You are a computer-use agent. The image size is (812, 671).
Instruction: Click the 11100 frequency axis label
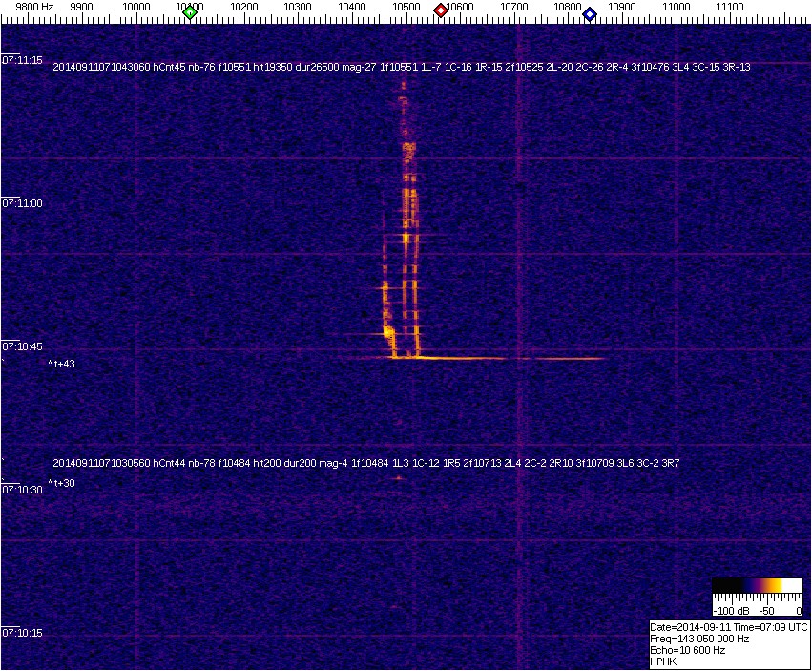(730, 7)
